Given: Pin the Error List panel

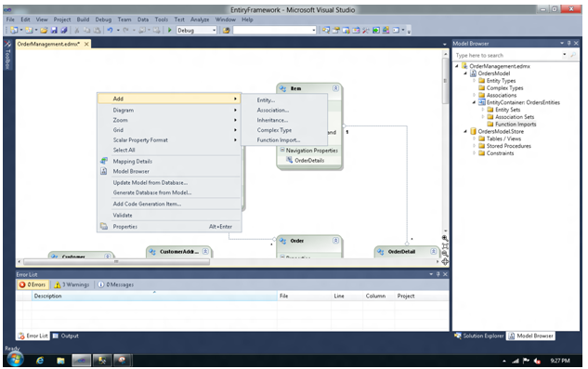Looking at the screenshot, I should tap(438, 274).
